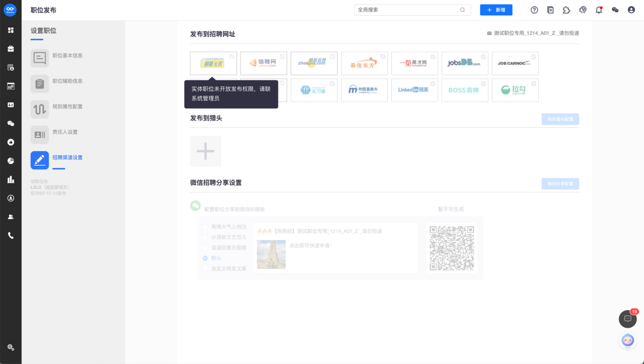Select the 高端大气上档次 template radio
644x364 pixels.
point(205,227)
